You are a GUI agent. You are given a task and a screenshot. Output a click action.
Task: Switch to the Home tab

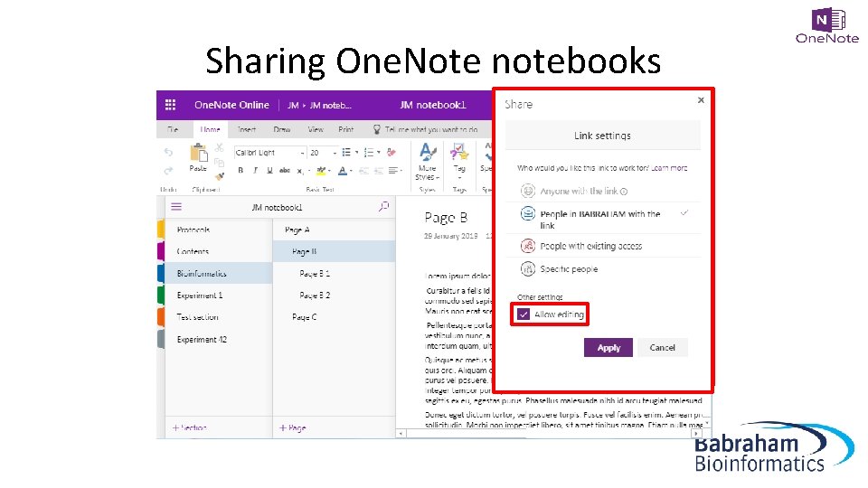tap(210, 129)
